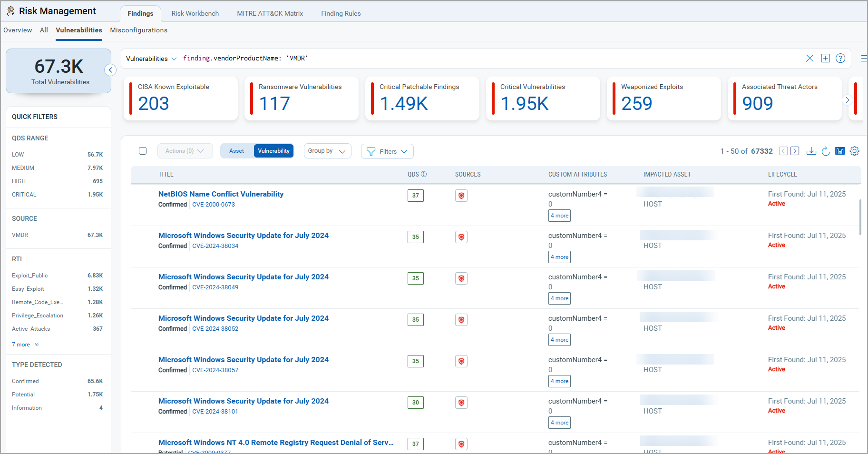
Task: Tick the select-all checkbox in toolbar
Action: coord(143,151)
